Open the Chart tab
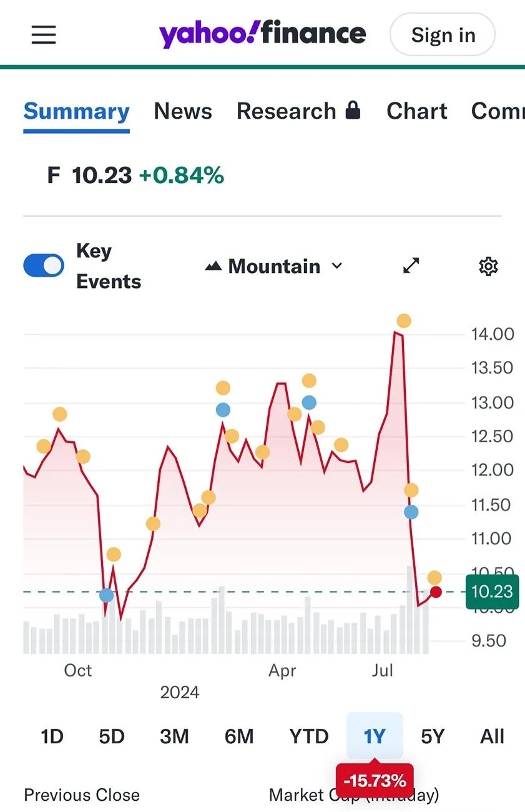The width and height of the screenshot is (525, 812). [417, 111]
